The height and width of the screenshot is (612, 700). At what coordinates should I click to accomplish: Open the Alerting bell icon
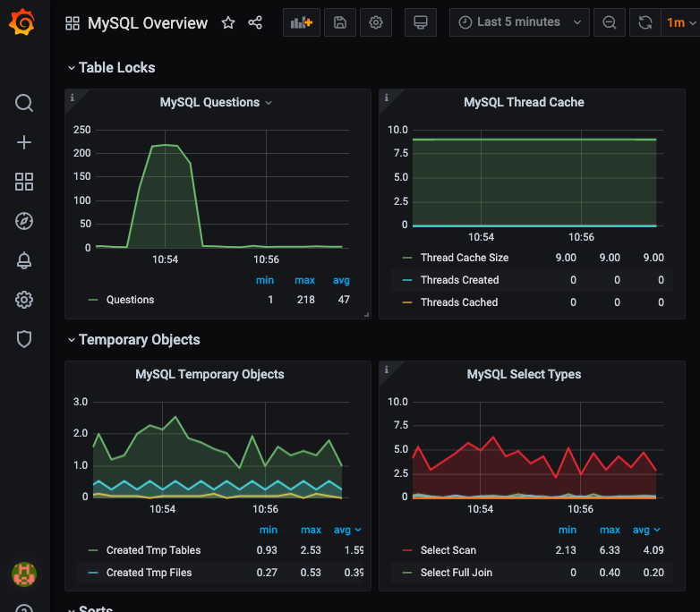24,260
